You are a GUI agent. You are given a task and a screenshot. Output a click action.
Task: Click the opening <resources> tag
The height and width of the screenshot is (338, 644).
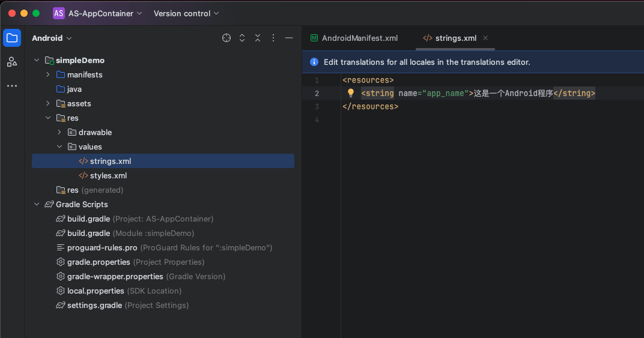click(x=368, y=80)
